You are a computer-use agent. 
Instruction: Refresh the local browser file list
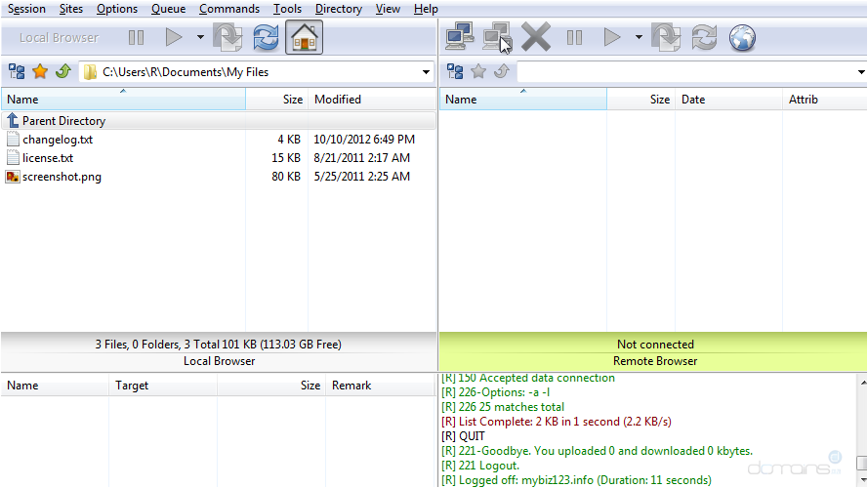pos(266,38)
